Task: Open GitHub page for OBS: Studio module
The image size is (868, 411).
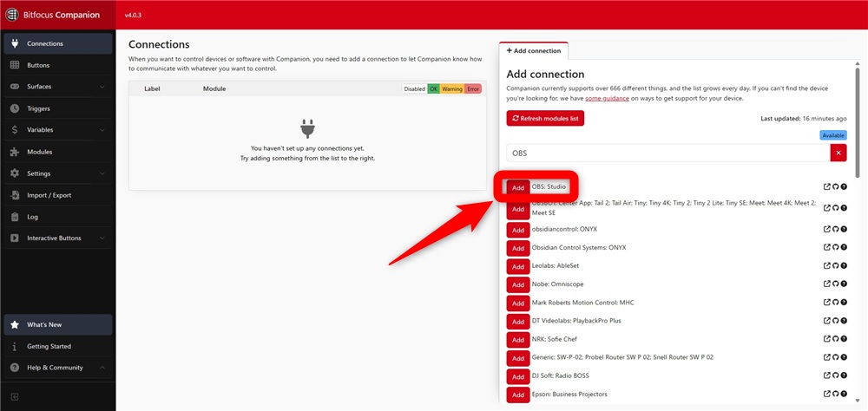Action: pos(836,187)
